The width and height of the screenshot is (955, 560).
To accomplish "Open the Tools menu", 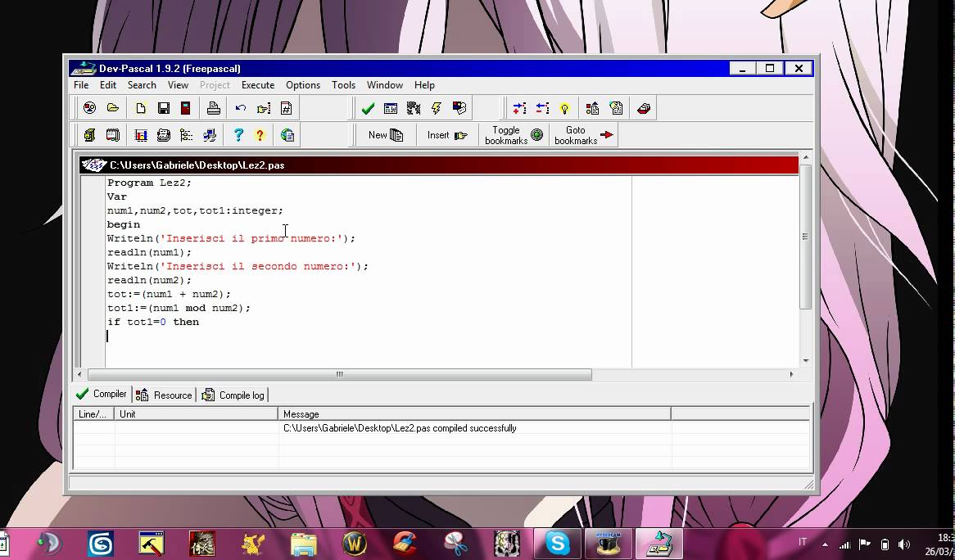I will (343, 85).
